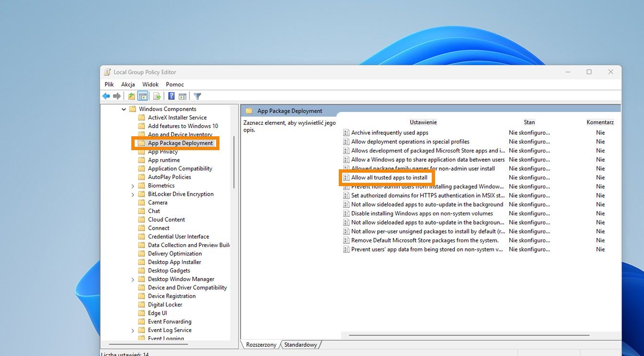The width and height of the screenshot is (644, 356).
Task: Toggle the Show/Hide Action Pane toolbar icon
Action: 183,96
